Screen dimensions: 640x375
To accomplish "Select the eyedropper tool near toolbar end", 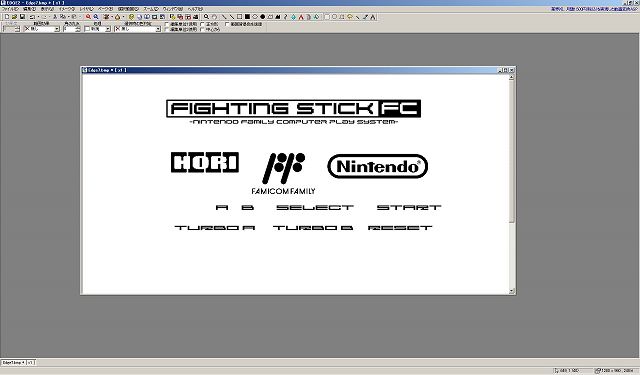I will click(x=365, y=17).
